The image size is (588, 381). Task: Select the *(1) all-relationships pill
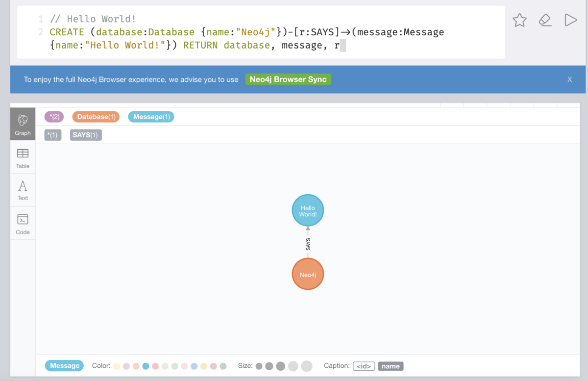(x=53, y=135)
